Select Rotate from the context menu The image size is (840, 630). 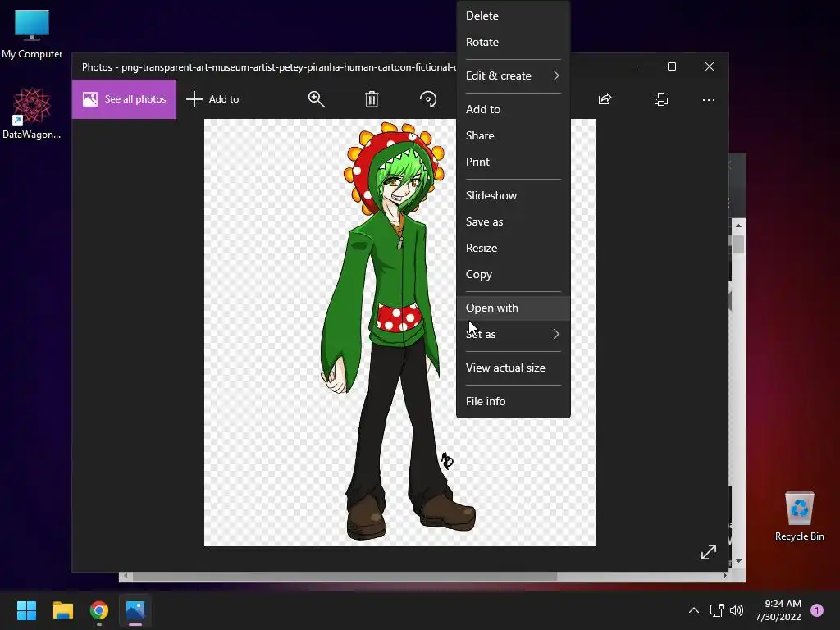click(514, 42)
